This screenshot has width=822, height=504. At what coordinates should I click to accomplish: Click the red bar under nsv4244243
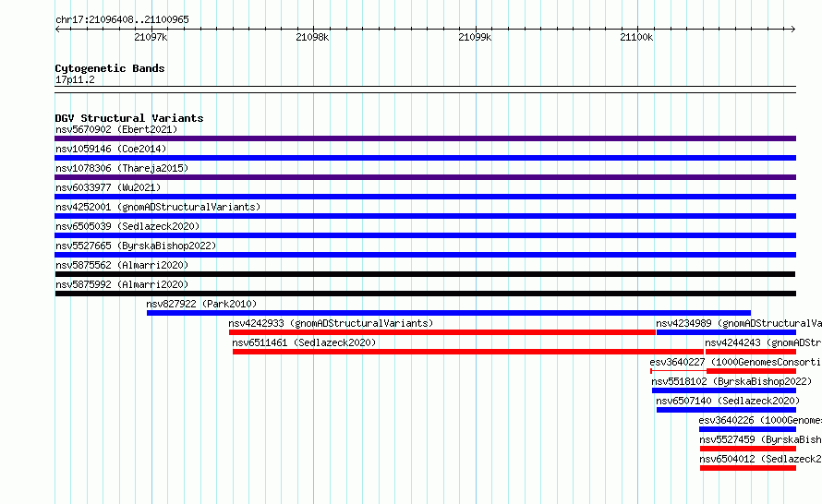click(x=751, y=352)
